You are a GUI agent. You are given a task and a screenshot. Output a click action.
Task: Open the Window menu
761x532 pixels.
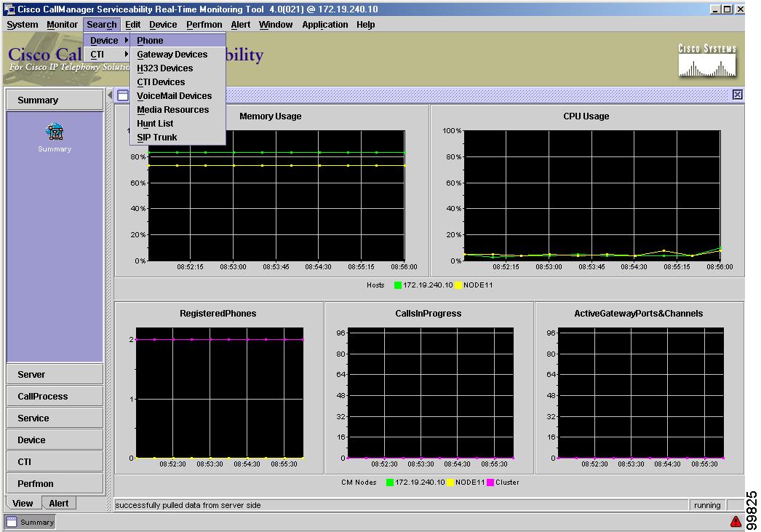[x=276, y=25]
